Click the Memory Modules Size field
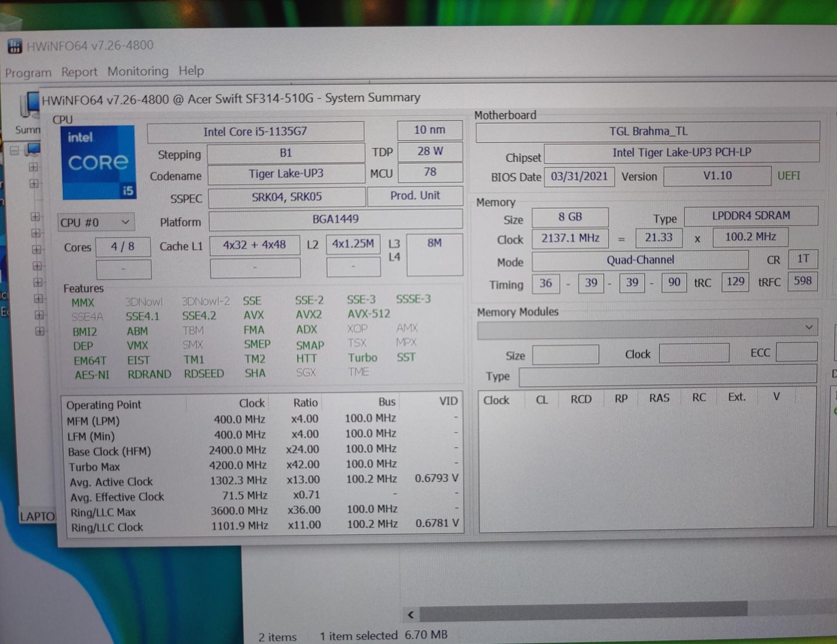 coord(565,355)
